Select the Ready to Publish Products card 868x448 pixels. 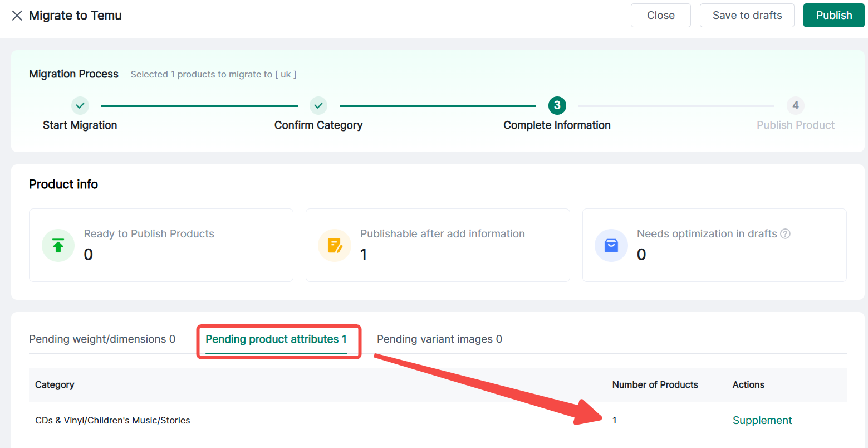161,245
